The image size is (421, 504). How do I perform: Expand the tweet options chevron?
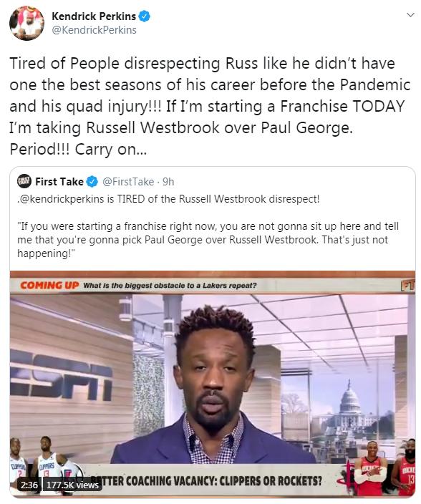point(410,15)
